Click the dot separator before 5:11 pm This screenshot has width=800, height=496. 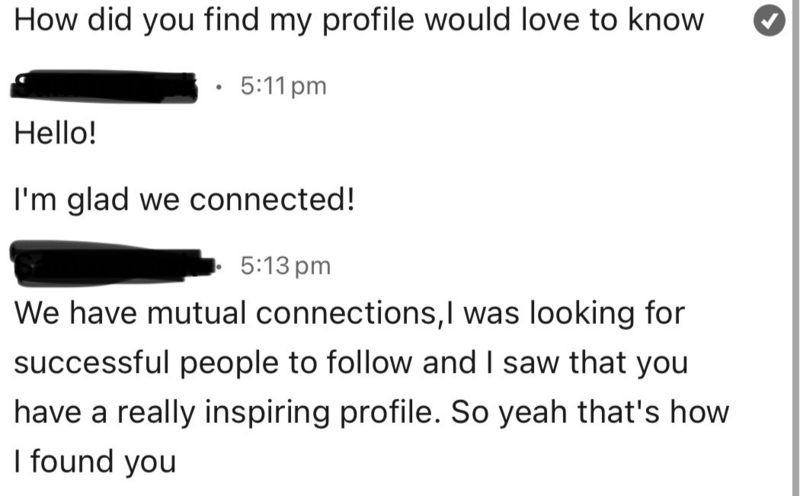tap(219, 86)
